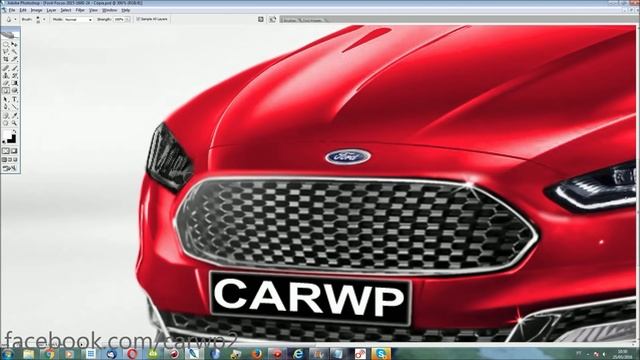Select the Crop tool

pos(6,59)
